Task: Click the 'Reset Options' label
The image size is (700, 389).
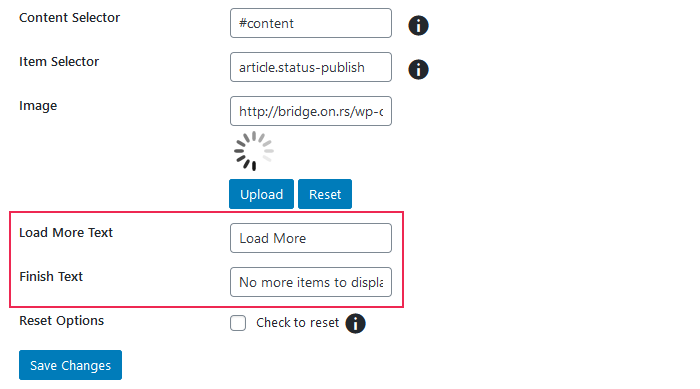Action: pos(62,321)
